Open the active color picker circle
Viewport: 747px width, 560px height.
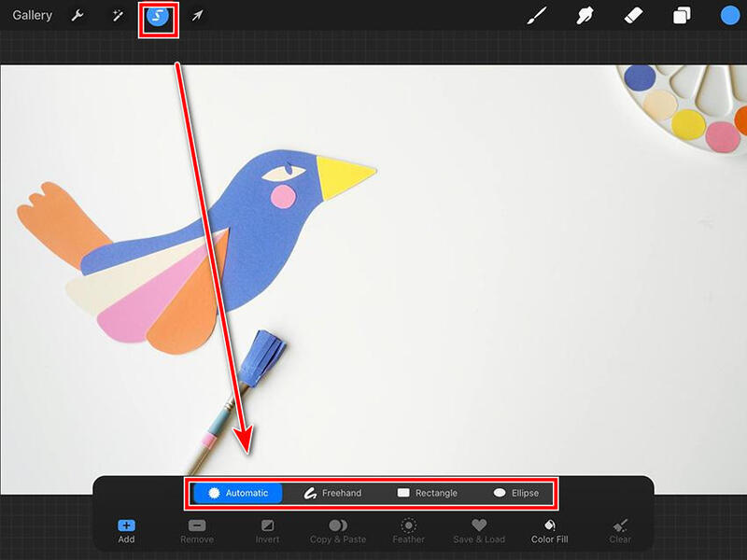729,16
